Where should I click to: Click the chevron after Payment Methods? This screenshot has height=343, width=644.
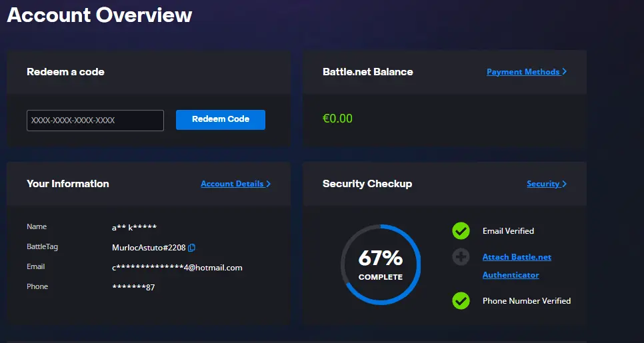tap(564, 71)
